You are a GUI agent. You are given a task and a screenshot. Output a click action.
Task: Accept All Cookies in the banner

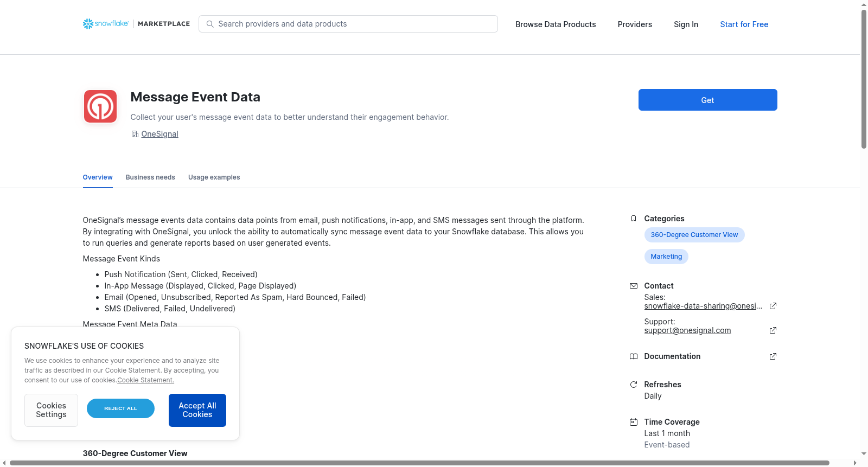click(x=197, y=410)
